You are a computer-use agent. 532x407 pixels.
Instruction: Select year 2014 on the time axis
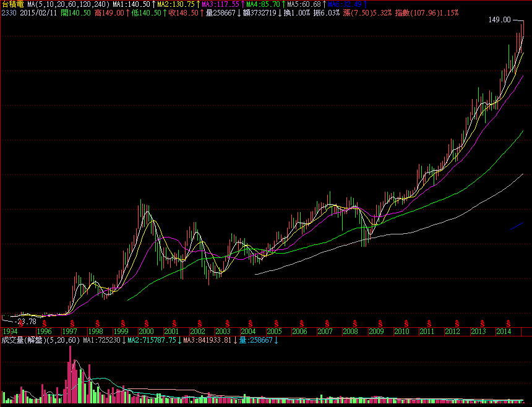coord(504,332)
